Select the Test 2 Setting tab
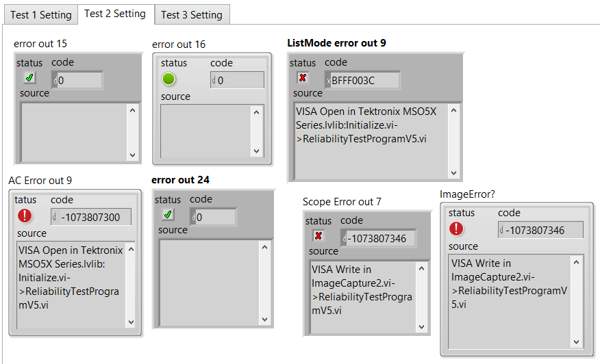Viewport: 600px width, 364px height. click(x=115, y=14)
